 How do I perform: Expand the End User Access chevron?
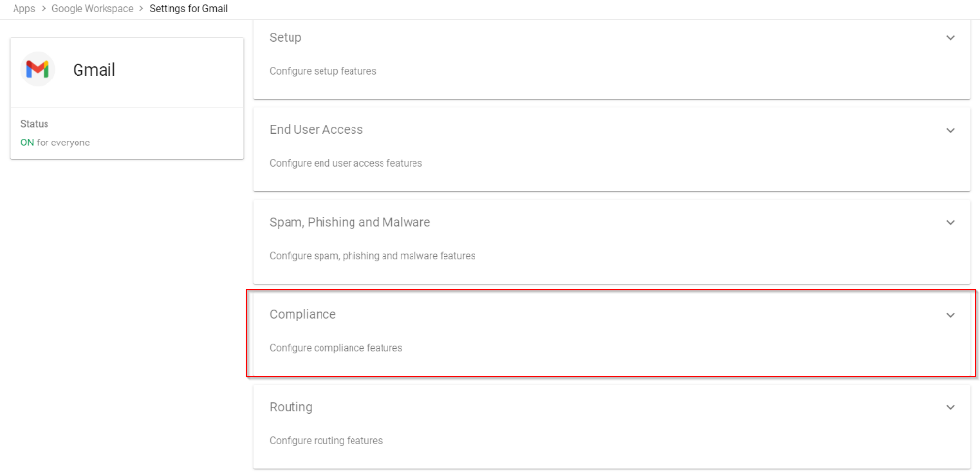coord(950,130)
